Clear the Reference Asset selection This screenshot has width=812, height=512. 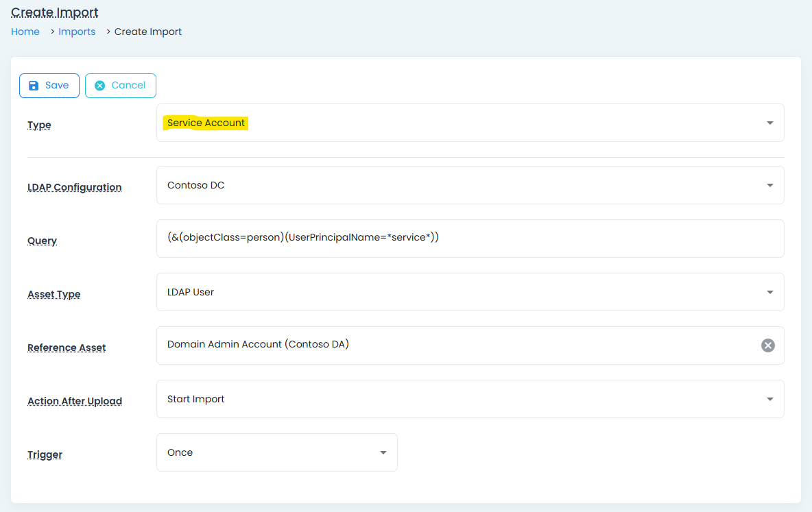click(x=767, y=345)
